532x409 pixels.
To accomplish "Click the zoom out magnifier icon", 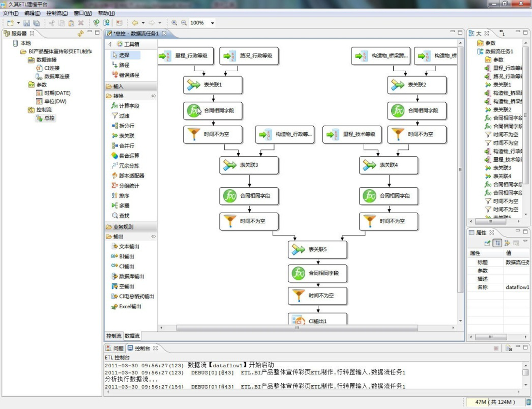I will 184,23.
